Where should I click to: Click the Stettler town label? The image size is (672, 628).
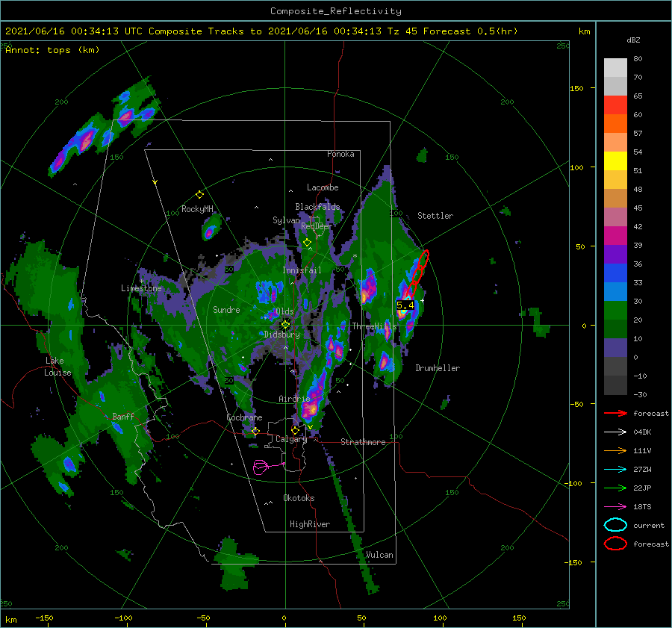(x=435, y=216)
